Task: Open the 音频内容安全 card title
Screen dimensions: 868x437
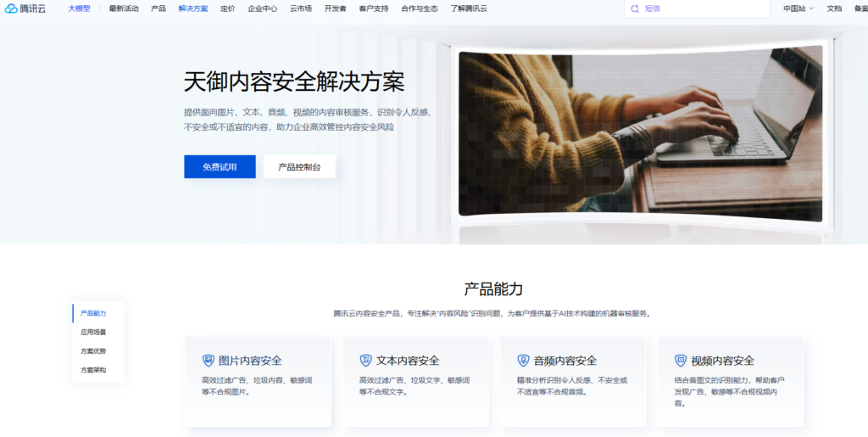Action: [x=565, y=361]
